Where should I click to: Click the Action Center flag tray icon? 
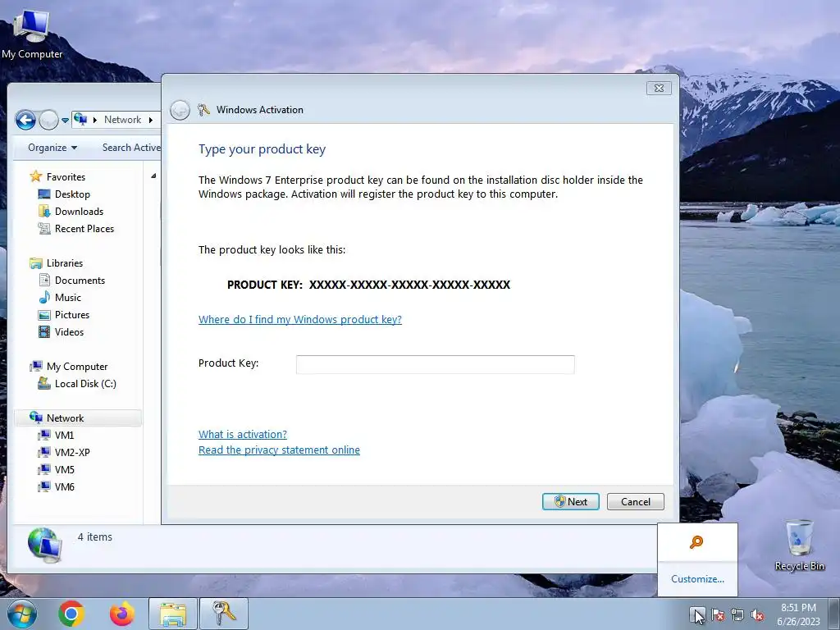tap(718, 615)
